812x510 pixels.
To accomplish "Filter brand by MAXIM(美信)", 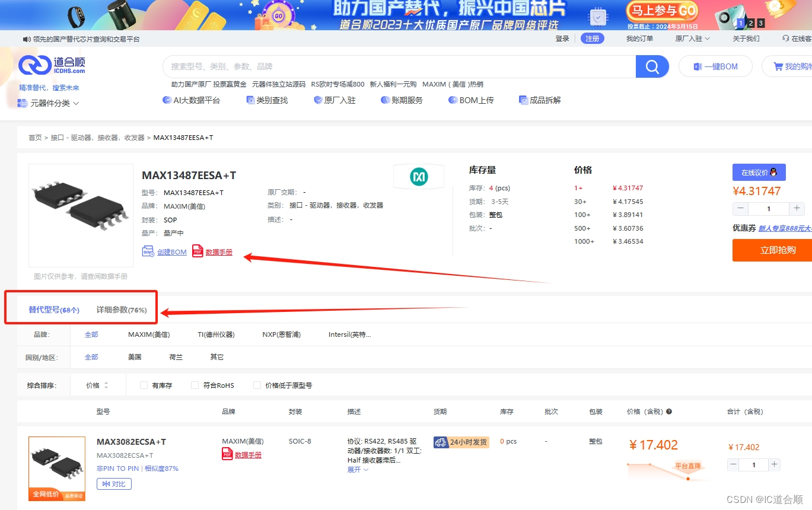I will click(x=149, y=334).
